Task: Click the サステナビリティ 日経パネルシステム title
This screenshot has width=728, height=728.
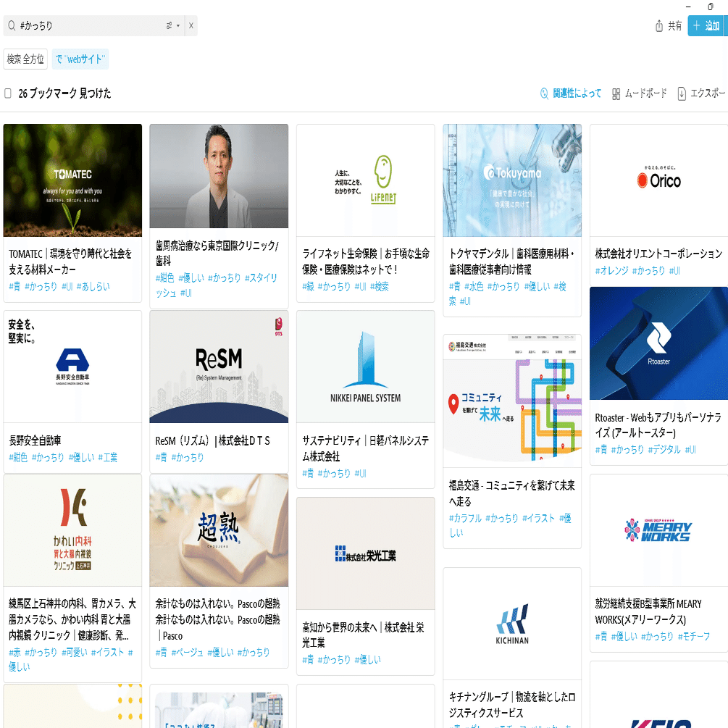Action: (365, 448)
